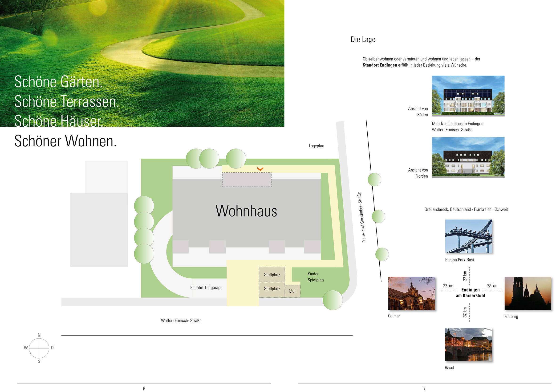Click the Müll box on site plan
The width and height of the screenshot is (556, 392).
coord(292,291)
